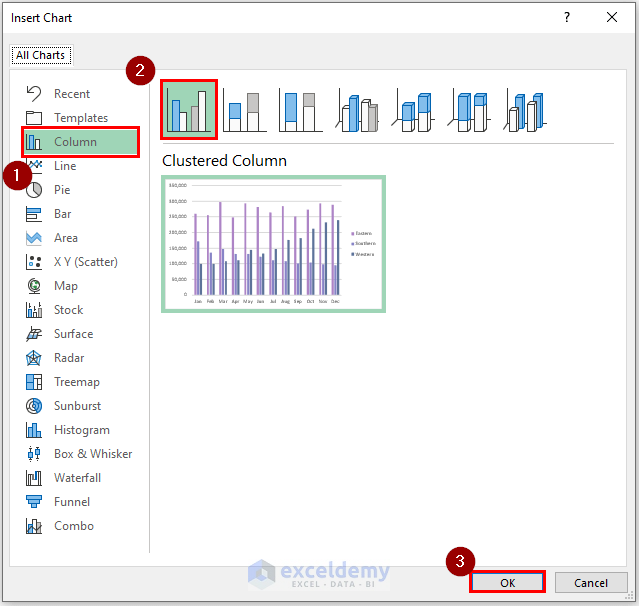Open the Templates chart category

(x=81, y=118)
